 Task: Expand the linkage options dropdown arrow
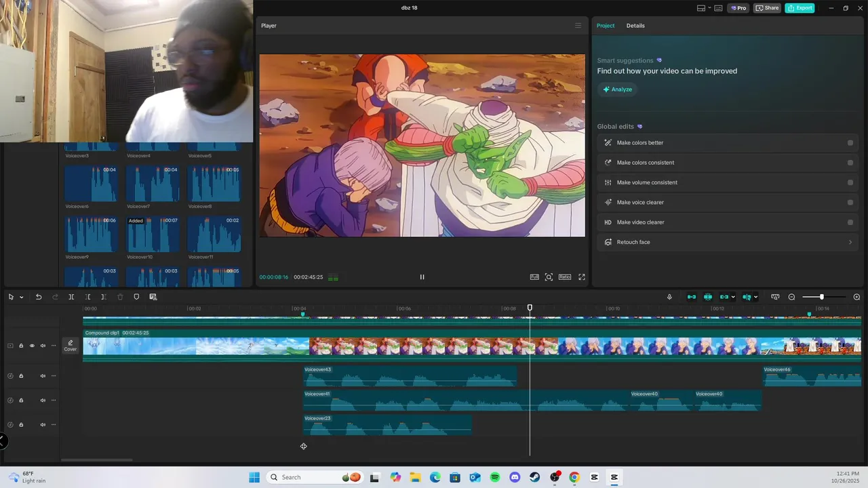733,297
